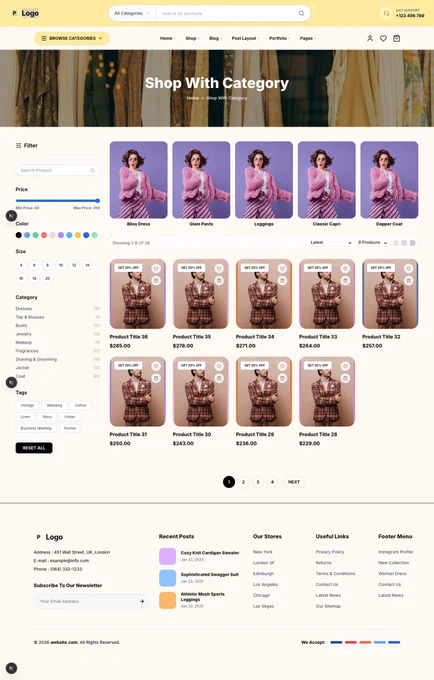Open the All Categories dropdown
434x680 pixels.
[132, 13]
